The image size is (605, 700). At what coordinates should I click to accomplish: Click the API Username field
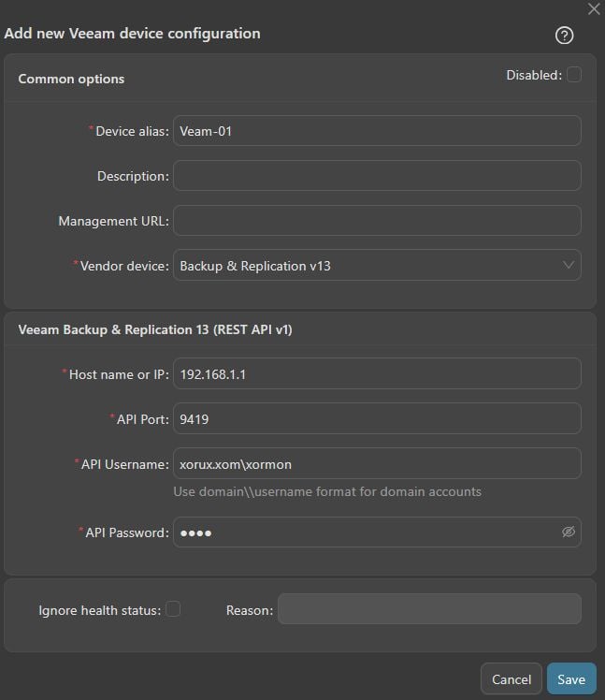pos(377,463)
